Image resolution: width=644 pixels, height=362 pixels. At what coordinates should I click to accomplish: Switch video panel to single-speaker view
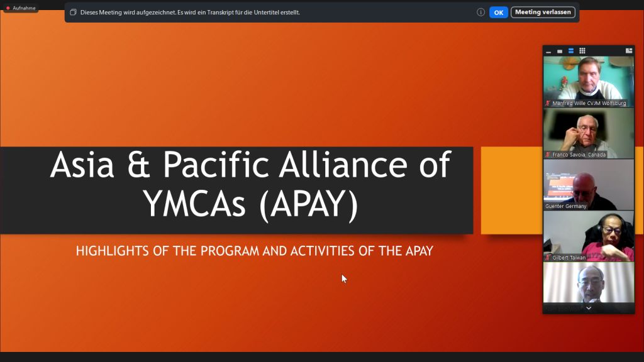(x=560, y=52)
